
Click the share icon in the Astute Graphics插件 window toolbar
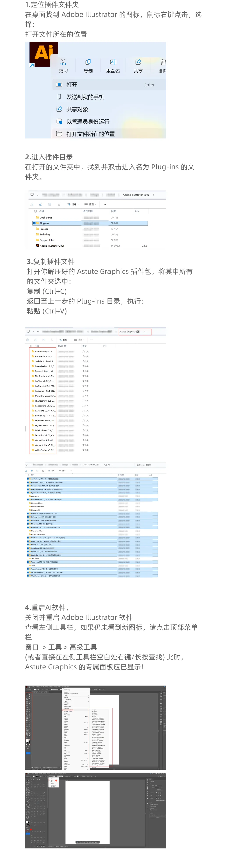tap(44, 340)
